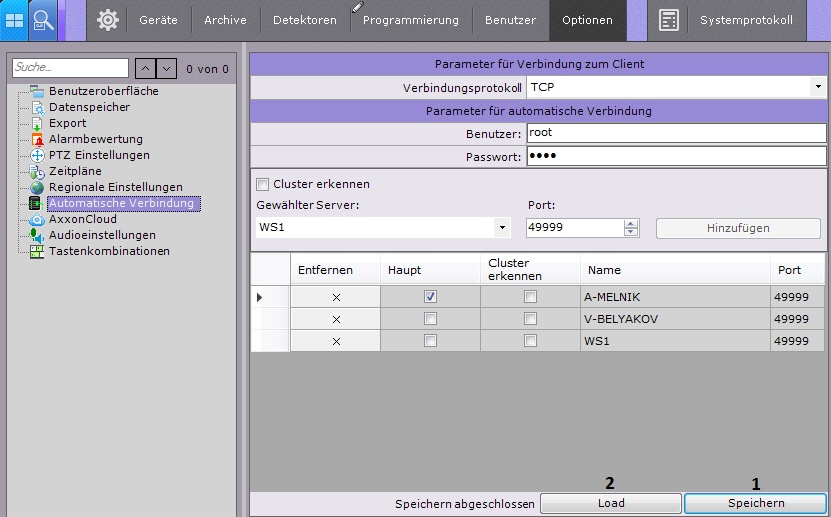The image size is (831, 517).
Task: Open the Verbindungsprotokoll TCP dropdown
Action: 818,88
